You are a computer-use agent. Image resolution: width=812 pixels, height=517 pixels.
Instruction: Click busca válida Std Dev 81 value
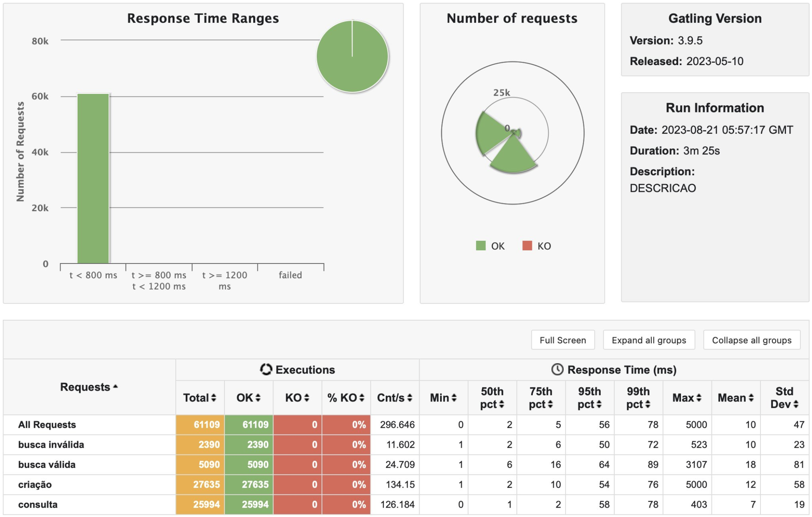pos(799,465)
